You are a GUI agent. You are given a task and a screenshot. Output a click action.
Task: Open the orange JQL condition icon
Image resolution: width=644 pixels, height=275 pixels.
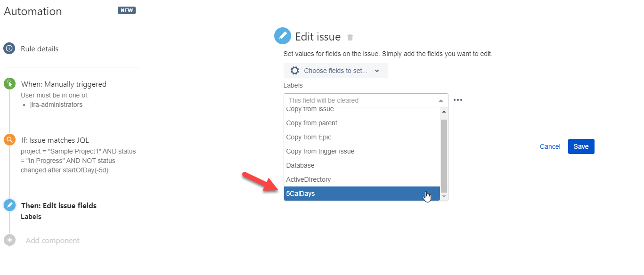coord(9,140)
